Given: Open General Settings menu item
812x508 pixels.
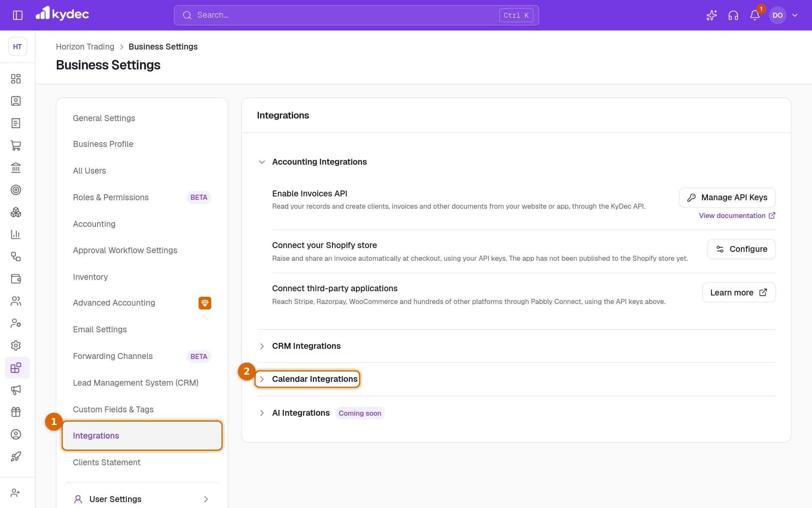Looking at the screenshot, I should [x=142, y=118].
